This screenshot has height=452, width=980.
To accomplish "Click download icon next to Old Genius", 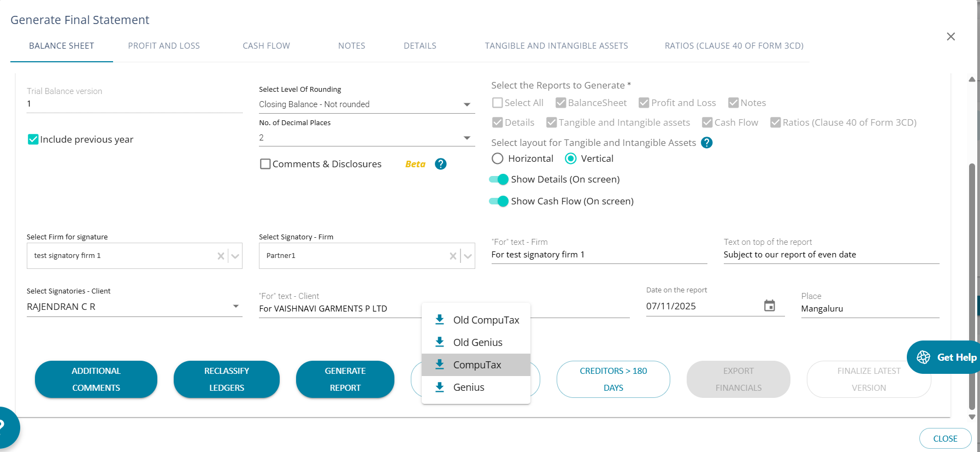I will (x=439, y=342).
